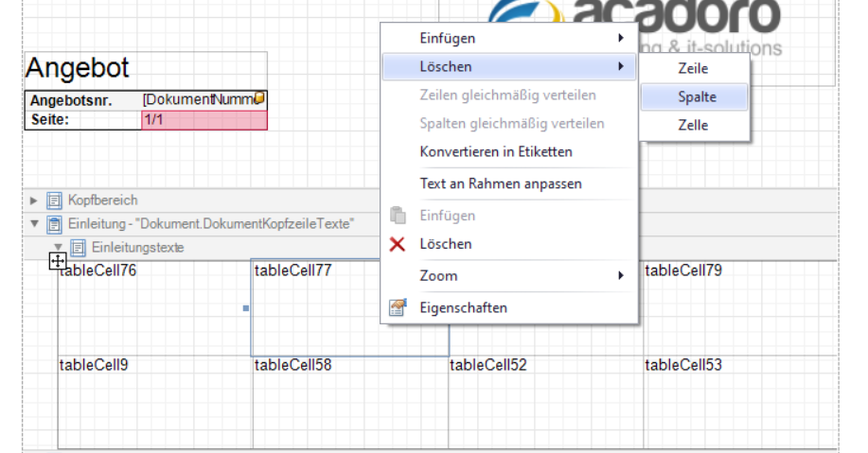Click the clipboard paste icon in menu

click(x=399, y=216)
